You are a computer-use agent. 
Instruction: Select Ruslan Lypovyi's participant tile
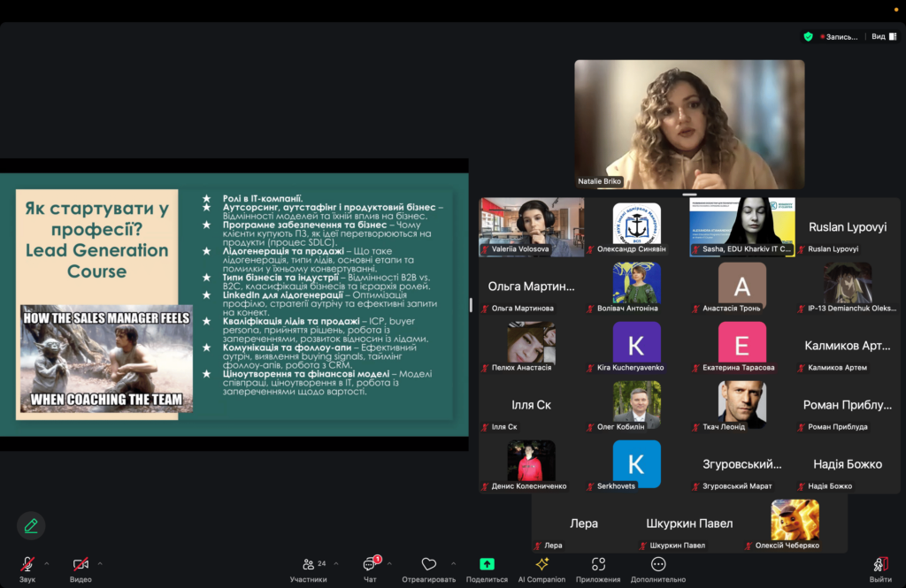pyautogui.click(x=848, y=227)
